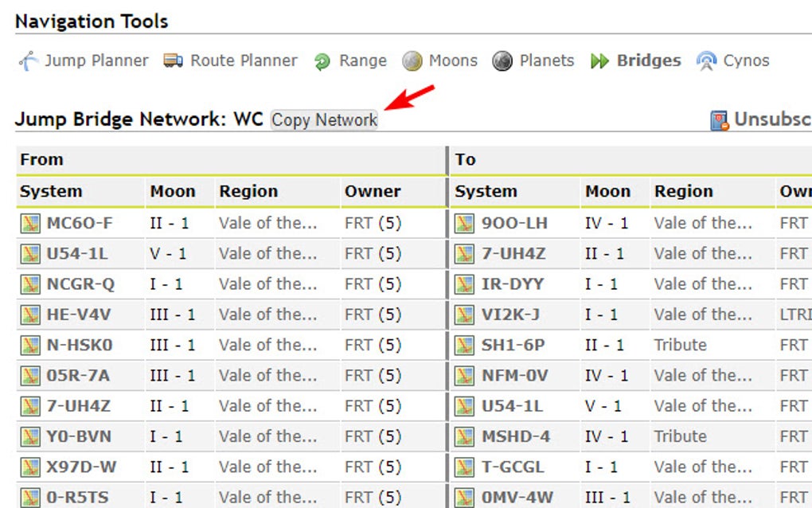
Task: Click Tribute region in MSHD-4 row
Action: [680, 437]
